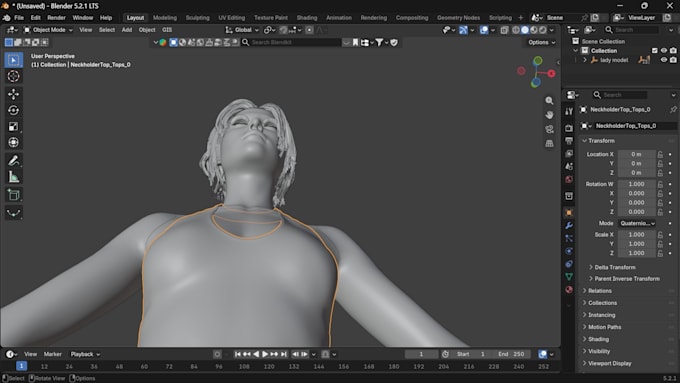Open the File menu
The image size is (680, 383).
click(x=19, y=18)
